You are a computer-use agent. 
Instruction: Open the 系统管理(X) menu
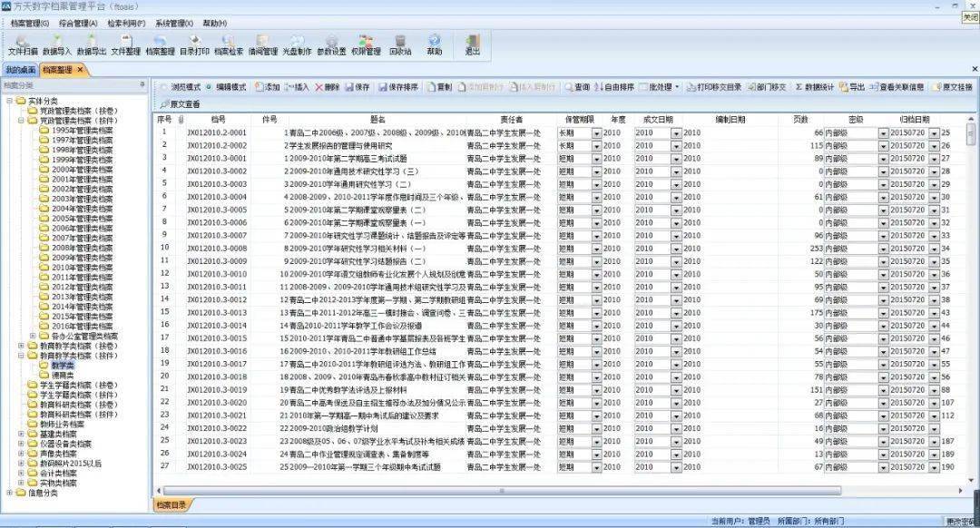click(x=174, y=23)
